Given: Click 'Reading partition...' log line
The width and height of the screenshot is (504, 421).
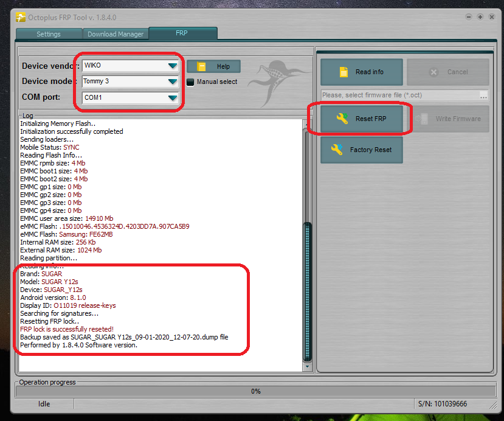Looking at the screenshot, I should pyautogui.click(x=49, y=258).
